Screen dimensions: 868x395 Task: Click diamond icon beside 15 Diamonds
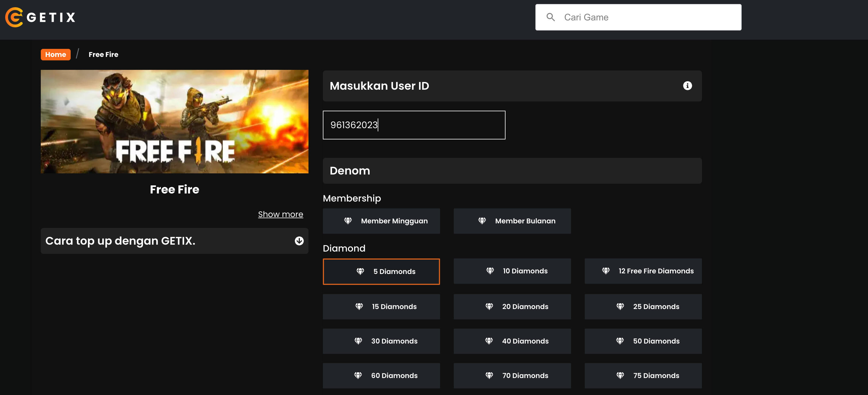point(359,307)
